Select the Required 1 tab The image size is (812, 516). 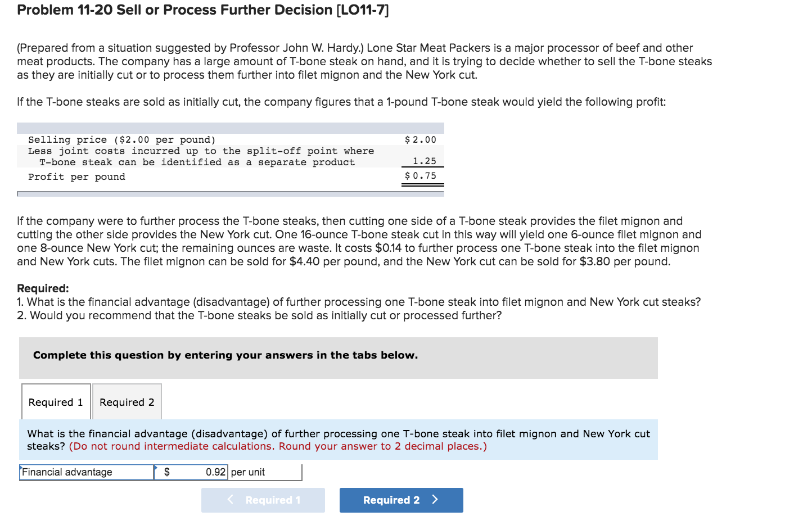point(56,401)
